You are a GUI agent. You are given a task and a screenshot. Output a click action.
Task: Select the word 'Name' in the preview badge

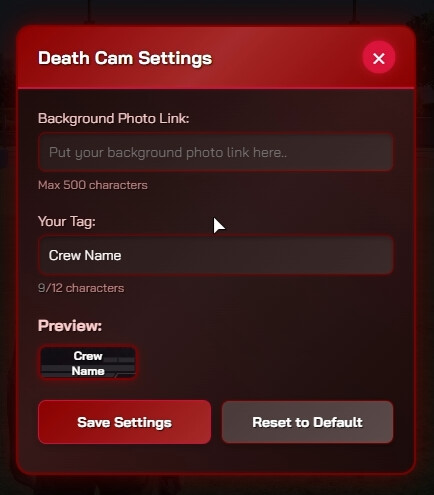point(88,371)
